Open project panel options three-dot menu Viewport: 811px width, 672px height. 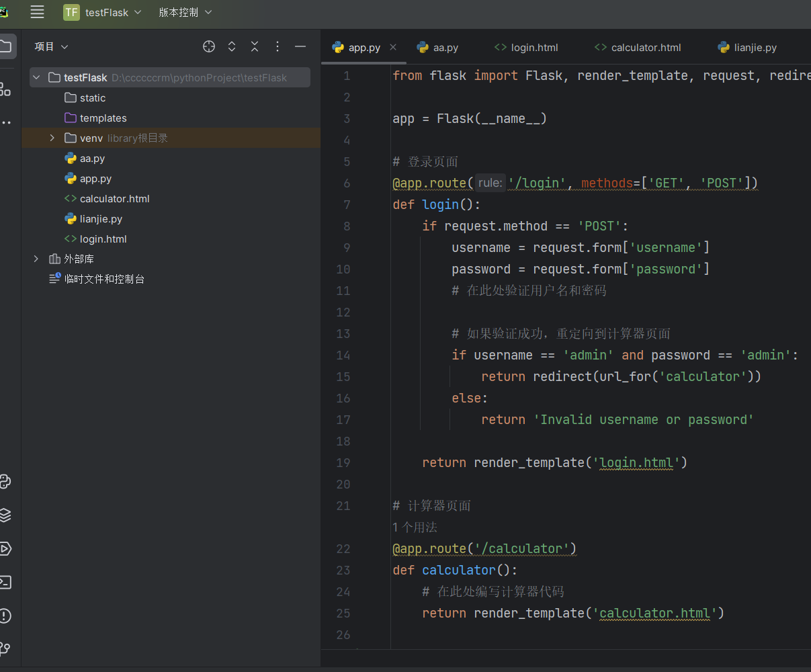278,46
